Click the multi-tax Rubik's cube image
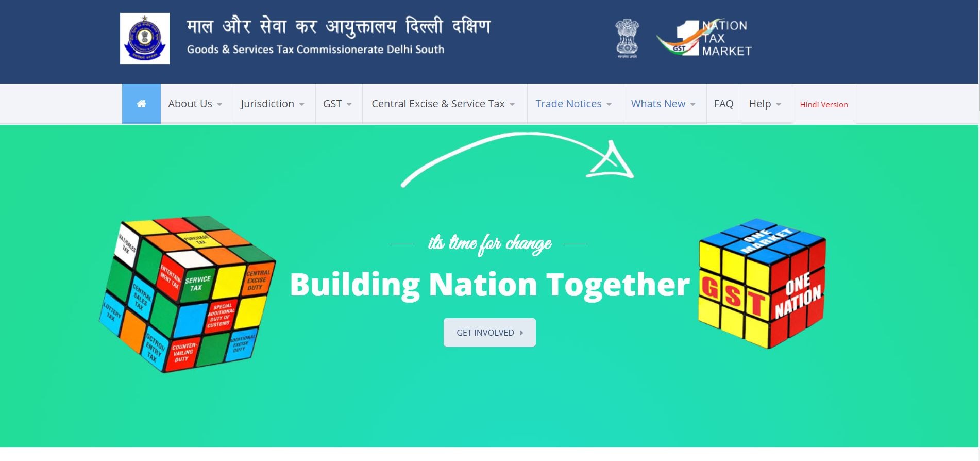Image resolution: width=980 pixels, height=461 pixels. (x=187, y=294)
